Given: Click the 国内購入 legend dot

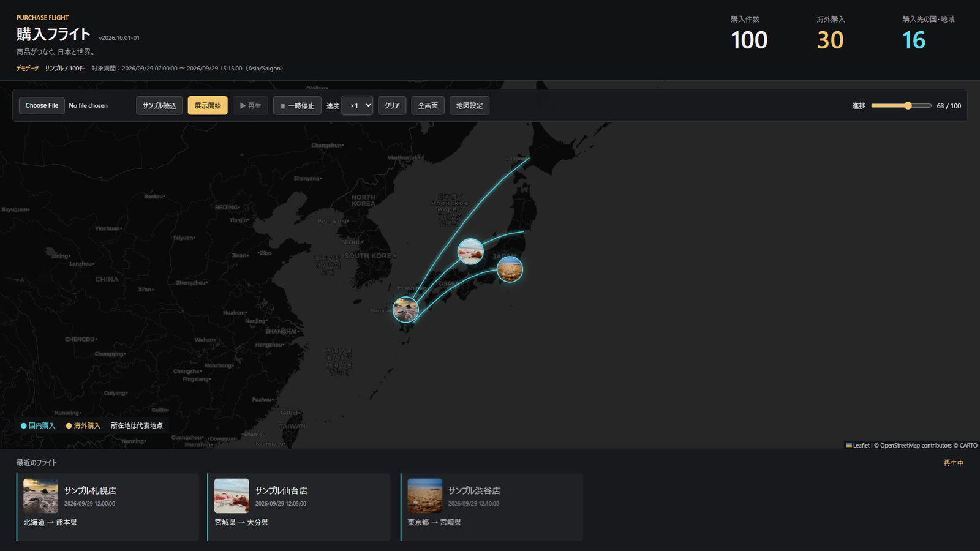Looking at the screenshot, I should [x=24, y=425].
